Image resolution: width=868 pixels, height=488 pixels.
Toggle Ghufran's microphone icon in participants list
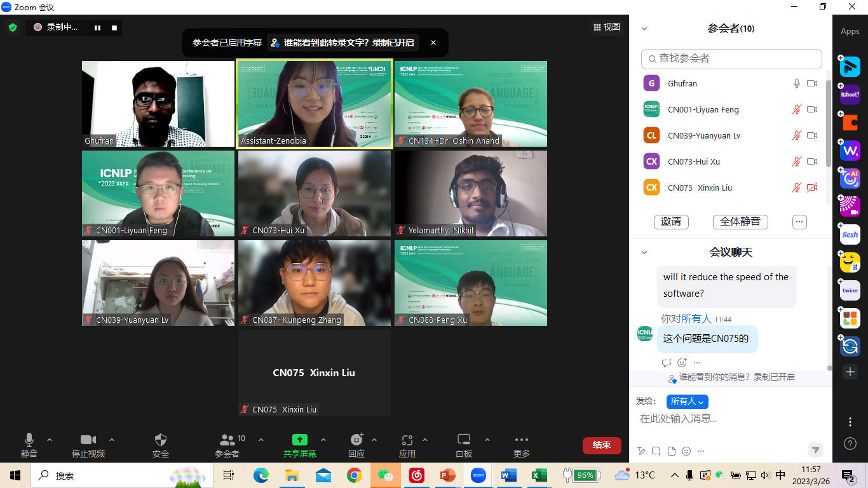point(797,83)
